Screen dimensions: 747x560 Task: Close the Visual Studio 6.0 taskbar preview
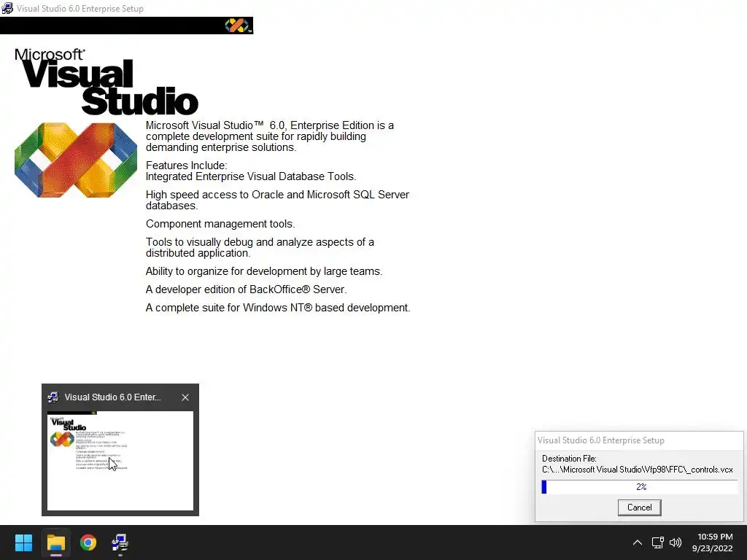[185, 397]
